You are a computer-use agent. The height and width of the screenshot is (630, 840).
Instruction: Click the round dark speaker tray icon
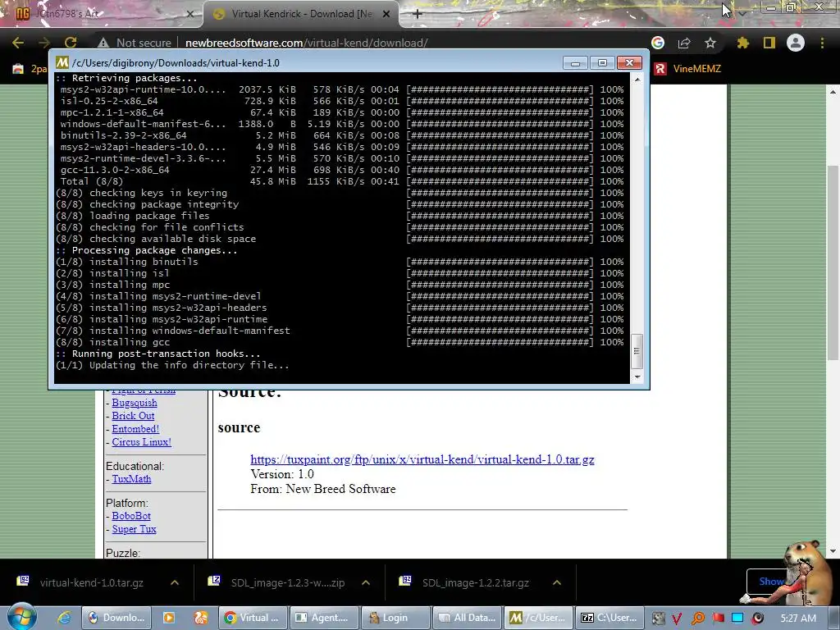coord(757,619)
